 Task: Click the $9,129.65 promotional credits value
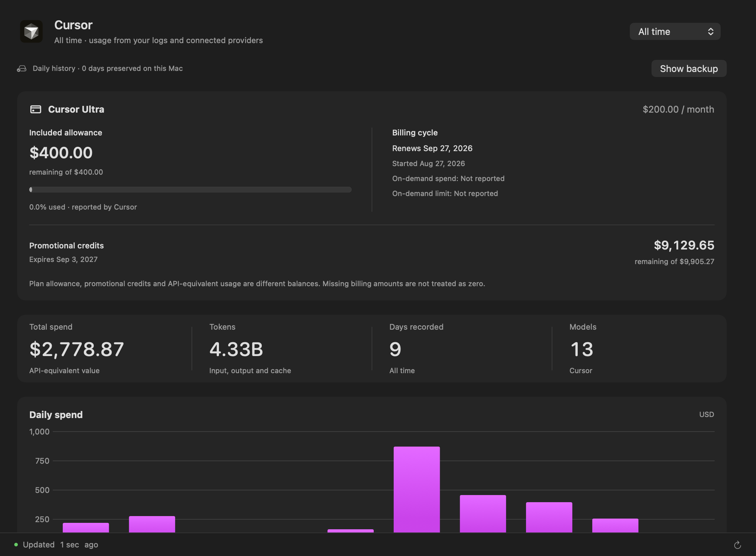[x=684, y=245]
